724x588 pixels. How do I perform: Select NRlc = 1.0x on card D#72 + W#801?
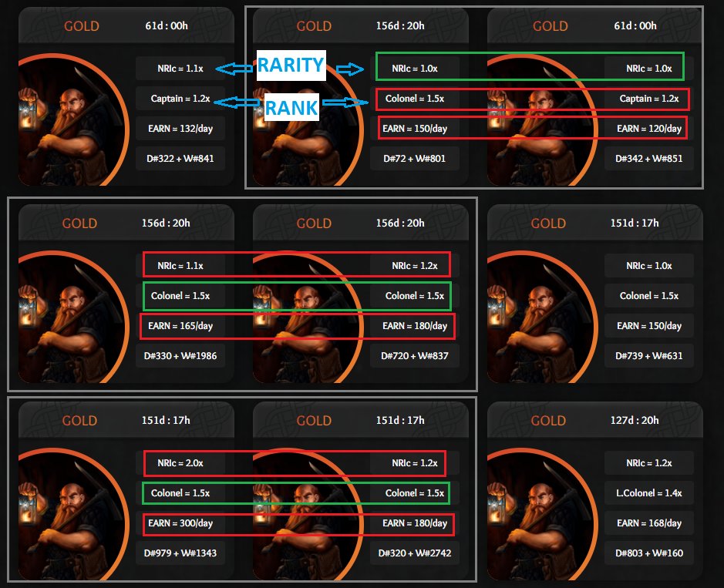(x=415, y=69)
